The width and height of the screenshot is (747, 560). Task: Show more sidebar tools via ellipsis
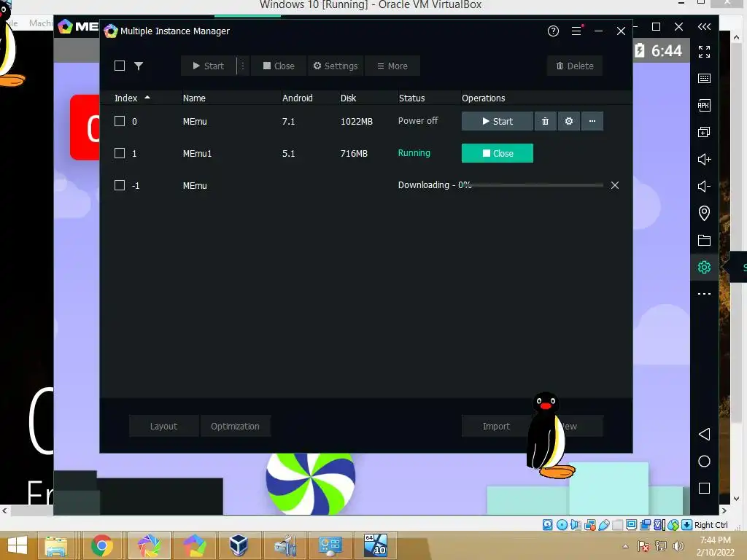click(704, 294)
